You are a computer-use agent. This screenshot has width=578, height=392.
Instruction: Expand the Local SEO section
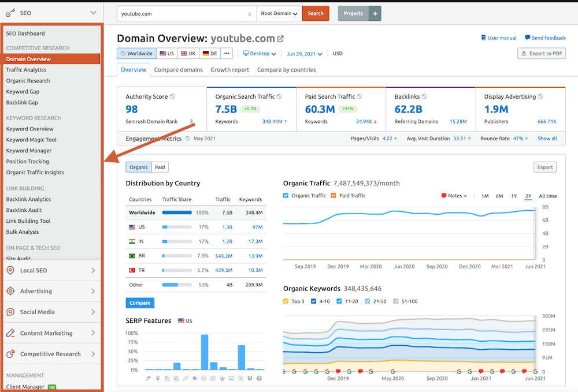pyautogui.click(x=93, y=271)
